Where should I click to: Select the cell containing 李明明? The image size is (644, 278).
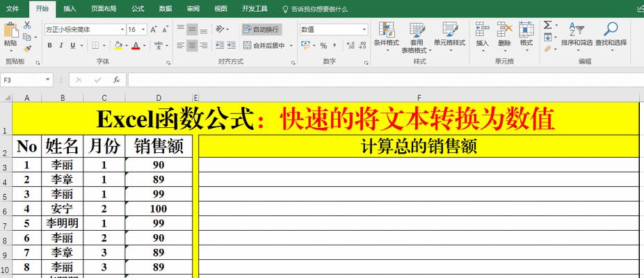pyautogui.click(x=63, y=223)
